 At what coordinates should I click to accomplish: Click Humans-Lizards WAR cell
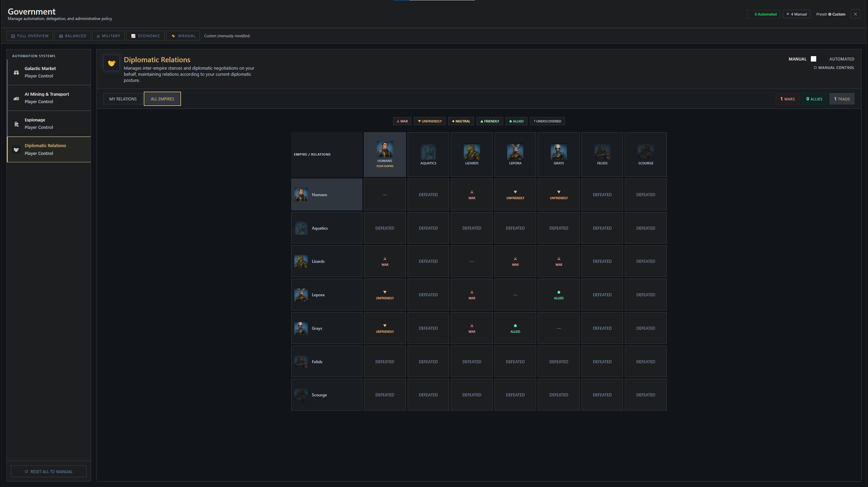click(x=472, y=194)
